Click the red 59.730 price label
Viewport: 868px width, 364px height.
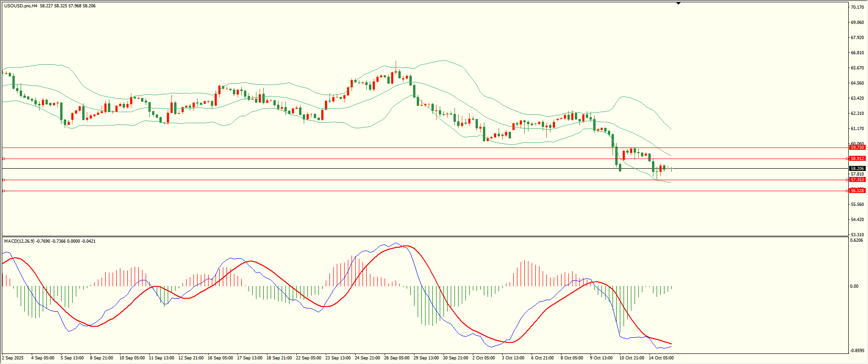[857, 148]
